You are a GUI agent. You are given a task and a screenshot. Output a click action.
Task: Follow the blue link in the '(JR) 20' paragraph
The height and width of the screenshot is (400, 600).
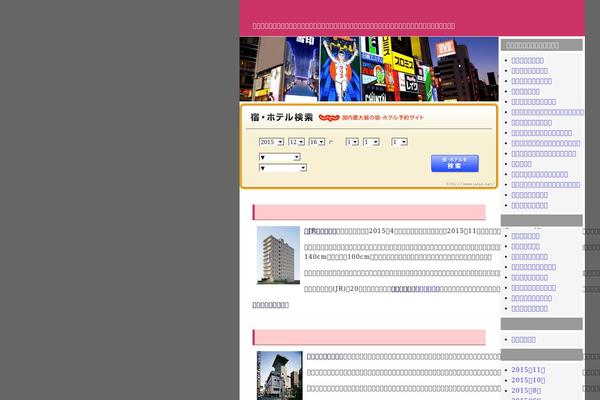[x=416, y=289]
